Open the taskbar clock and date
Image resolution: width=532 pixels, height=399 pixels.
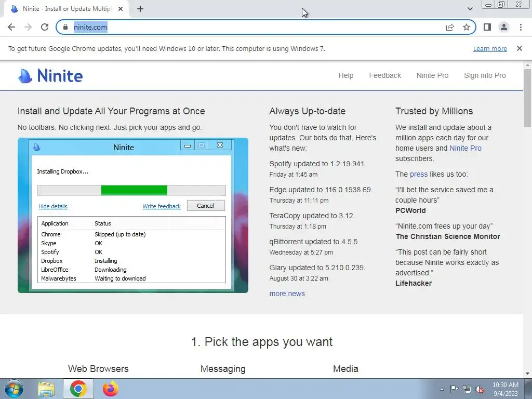point(506,389)
